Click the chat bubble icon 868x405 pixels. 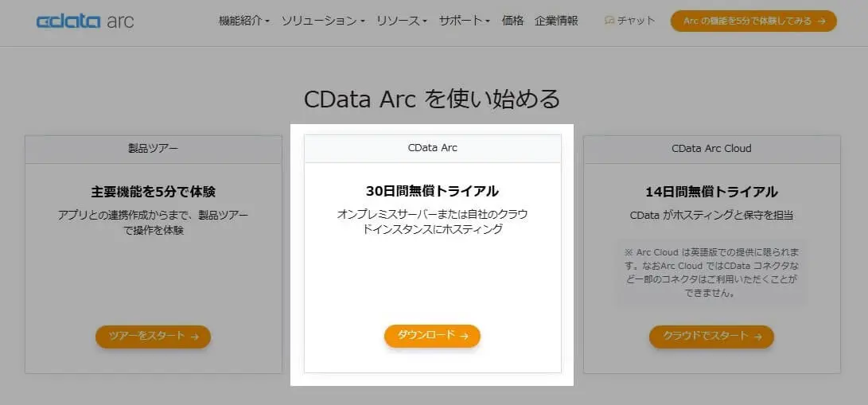[x=609, y=21]
